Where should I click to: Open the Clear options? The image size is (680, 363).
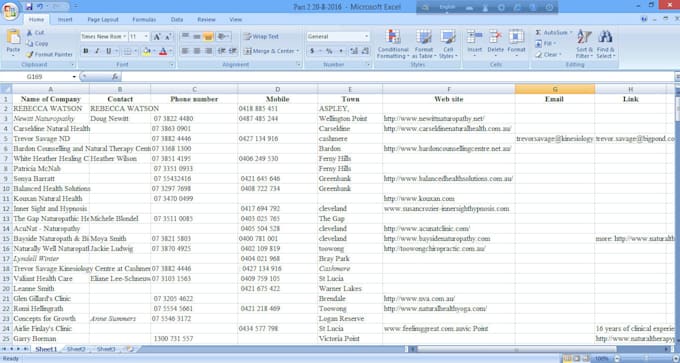click(x=548, y=55)
